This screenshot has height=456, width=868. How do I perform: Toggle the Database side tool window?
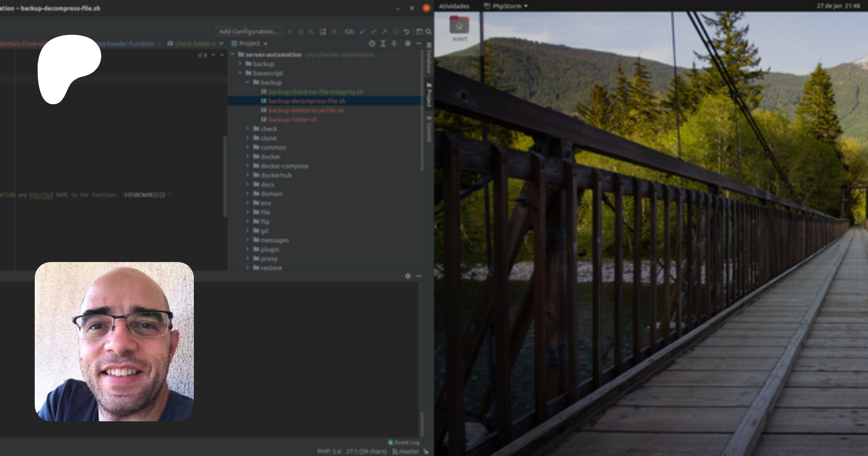pos(429,58)
